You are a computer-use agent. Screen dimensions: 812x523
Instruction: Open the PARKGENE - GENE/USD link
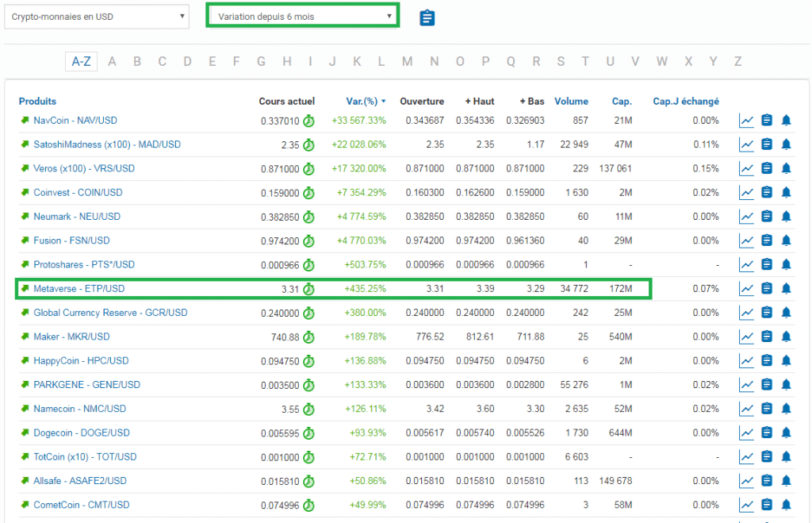[x=86, y=385]
